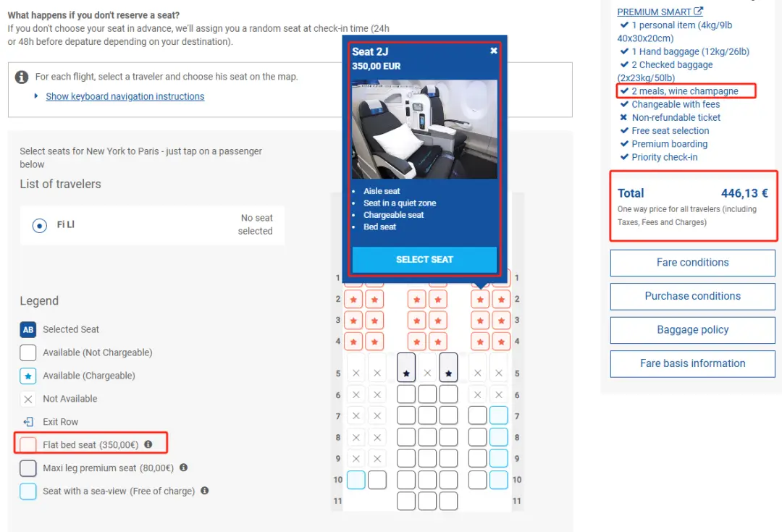Click the Flat bed seat legend color swatch
The width and height of the screenshot is (782, 532).
click(28, 444)
